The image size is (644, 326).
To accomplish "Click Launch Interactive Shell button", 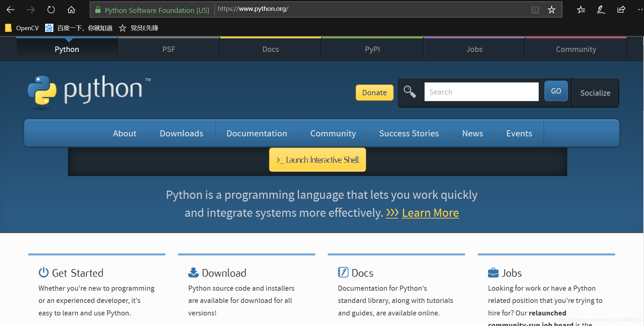I will (x=318, y=160).
